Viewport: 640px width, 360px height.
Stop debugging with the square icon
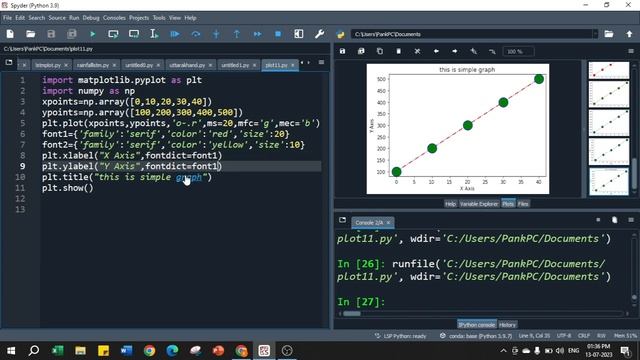(278, 34)
